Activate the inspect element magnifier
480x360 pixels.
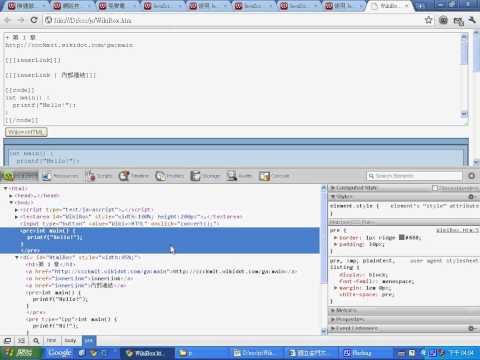36,340
